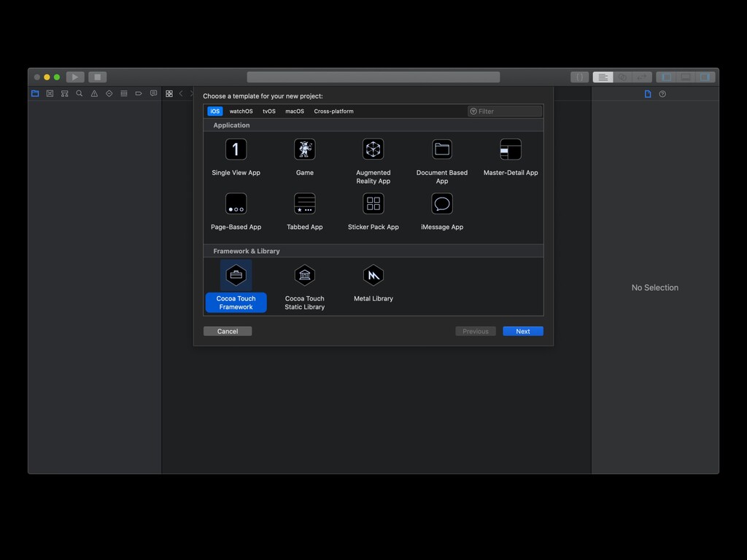
Task: Select the iMessage App template
Action: 441,212
